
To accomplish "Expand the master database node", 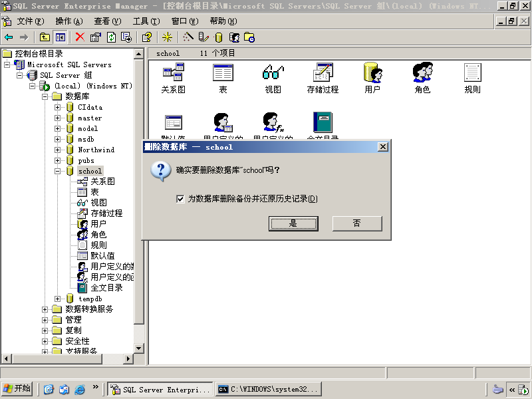I will 57,118.
